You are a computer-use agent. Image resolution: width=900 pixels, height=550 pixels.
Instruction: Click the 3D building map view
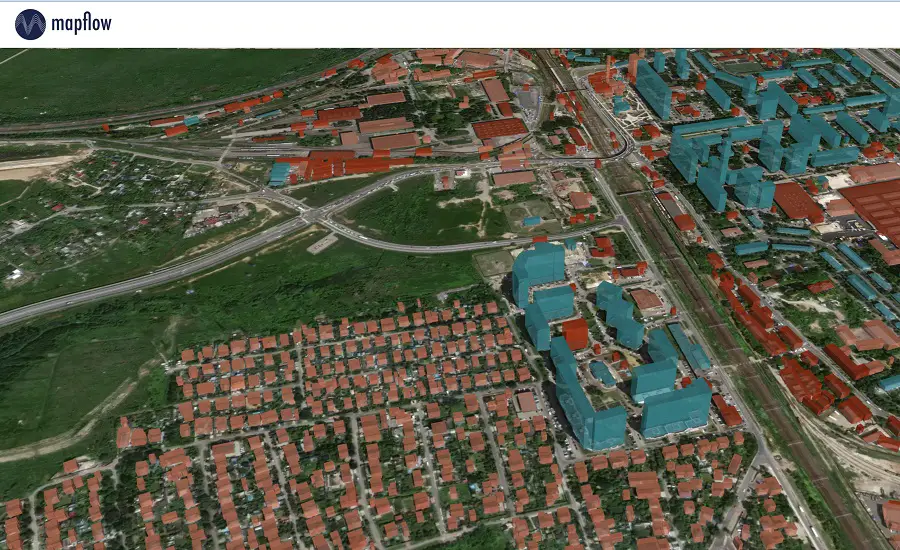[450, 299]
